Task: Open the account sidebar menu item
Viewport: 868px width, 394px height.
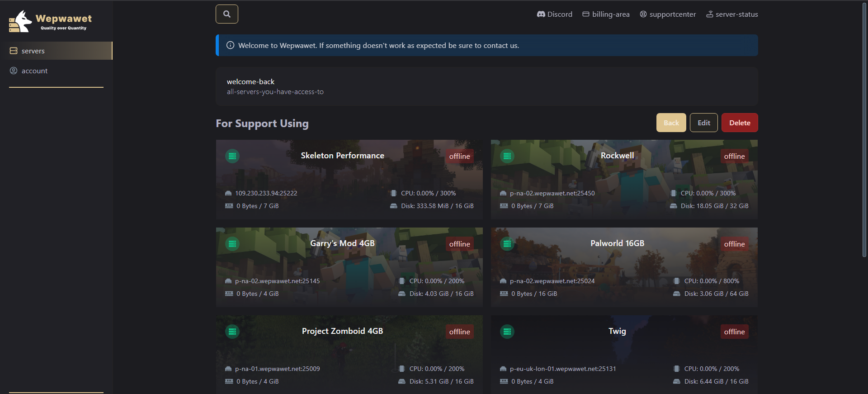Action: (x=56, y=71)
